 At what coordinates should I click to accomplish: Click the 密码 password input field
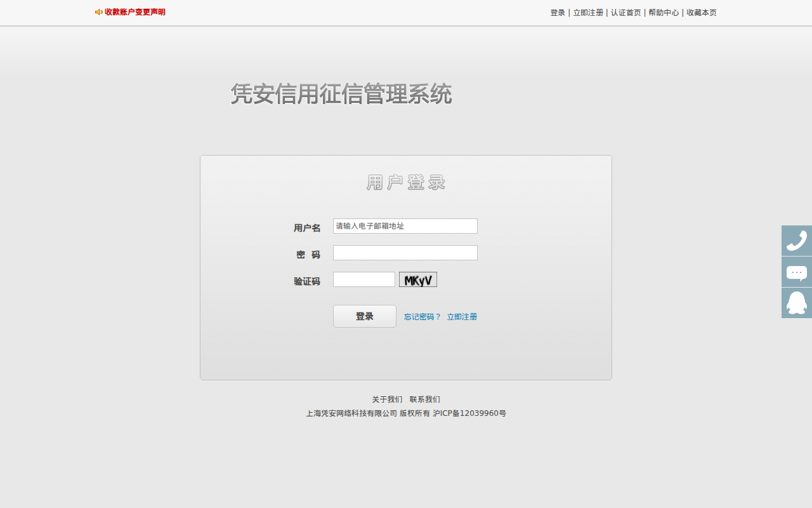point(405,252)
